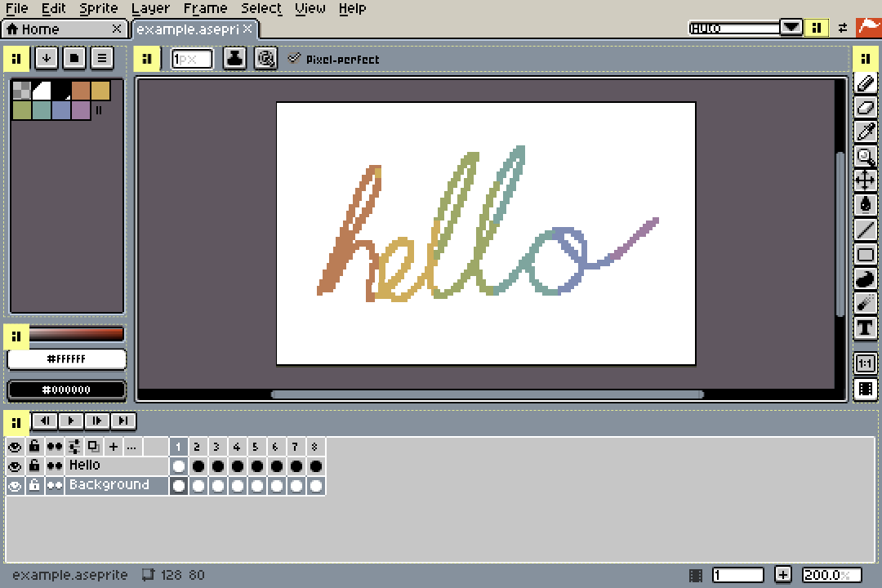Select the Text tool
Viewport: 882px width, 588px height.
pos(865,327)
